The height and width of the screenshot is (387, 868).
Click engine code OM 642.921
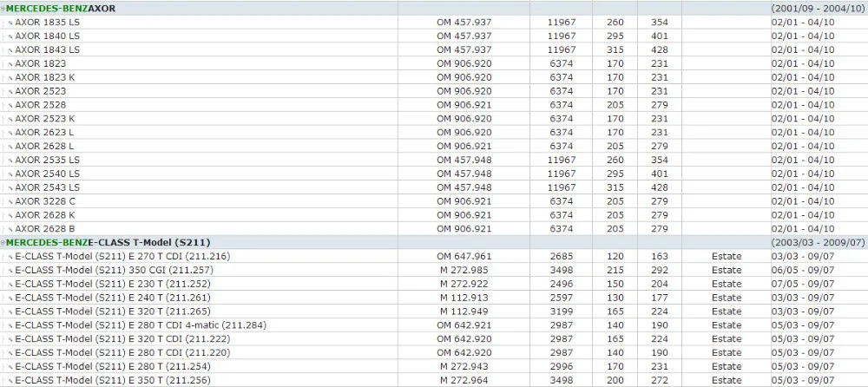pyautogui.click(x=464, y=325)
